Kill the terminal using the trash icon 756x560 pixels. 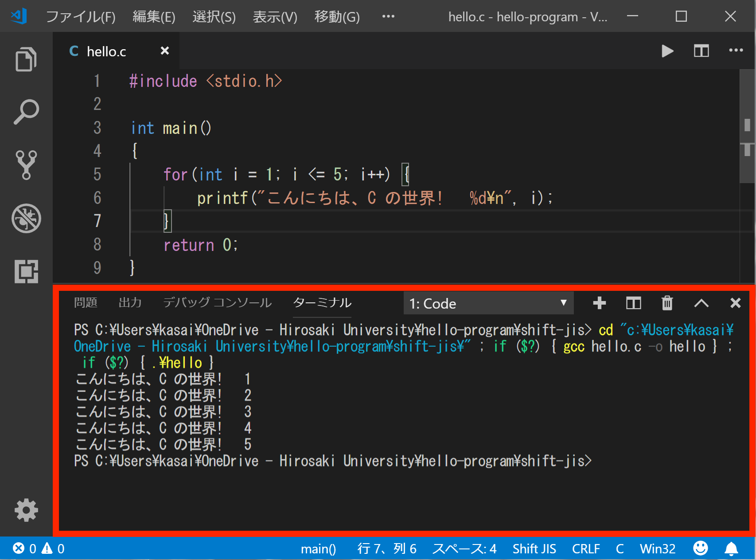click(x=667, y=303)
